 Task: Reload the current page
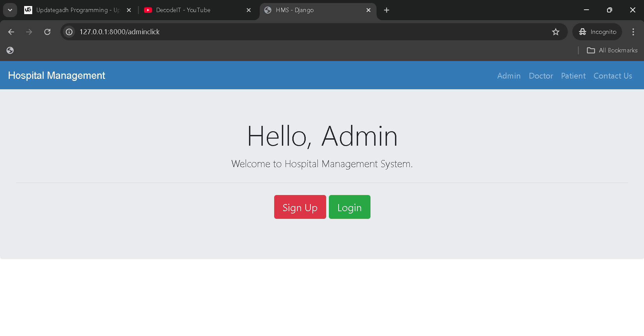pos(47,32)
